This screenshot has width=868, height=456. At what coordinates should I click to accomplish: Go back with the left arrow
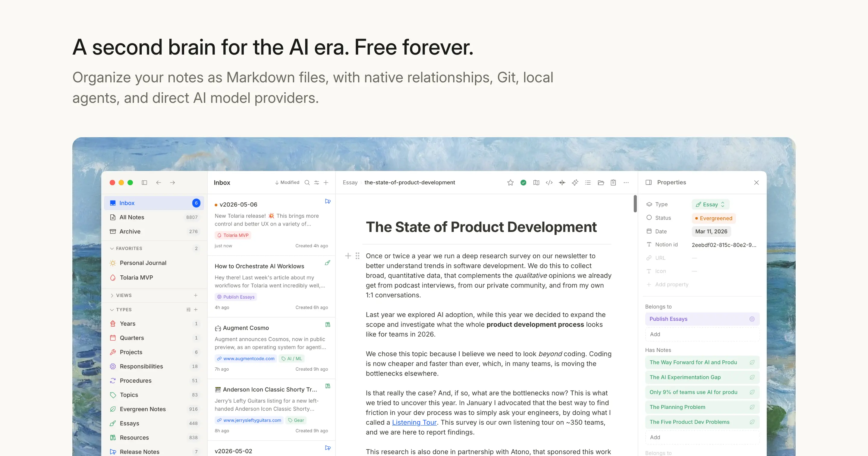pos(158,182)
